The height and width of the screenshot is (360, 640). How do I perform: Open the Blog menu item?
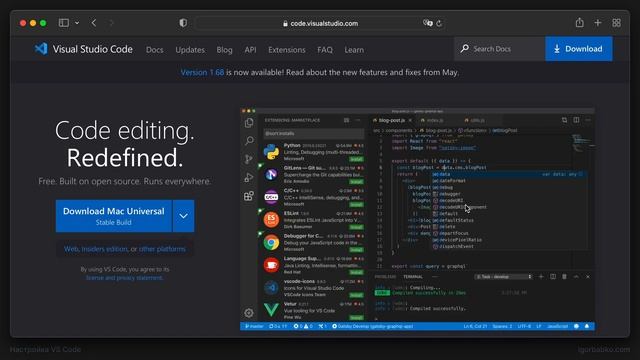tap(224, 50)
